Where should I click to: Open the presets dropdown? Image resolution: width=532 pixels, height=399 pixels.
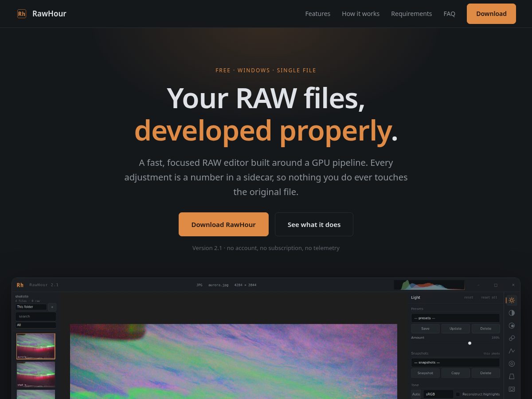tap(455, 318)
